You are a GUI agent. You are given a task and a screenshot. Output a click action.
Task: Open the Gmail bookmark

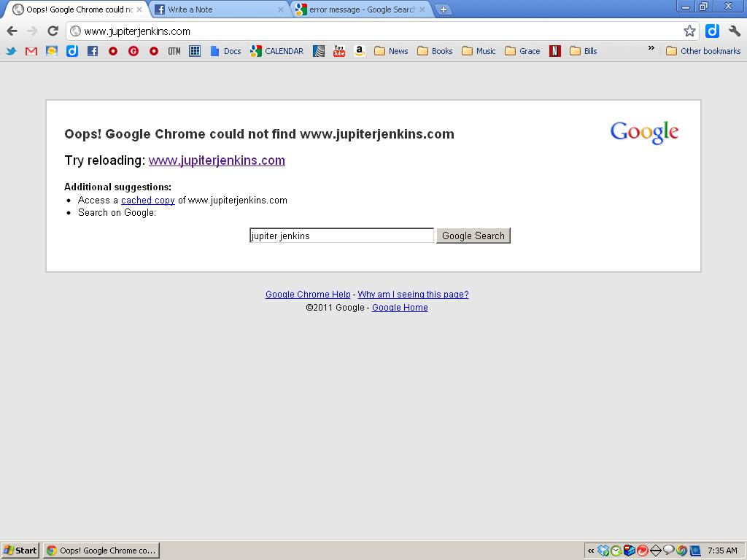[31, 51]
